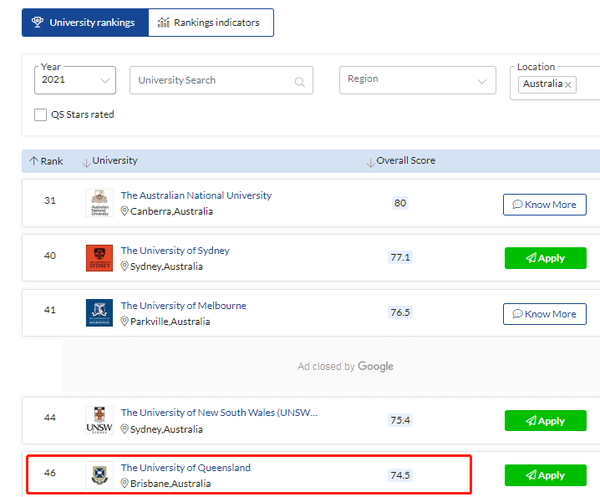Screen dimensions: 600x497
Task: Expand the Region dropdown
Action: pyautogui.click(x=417, y=80)
